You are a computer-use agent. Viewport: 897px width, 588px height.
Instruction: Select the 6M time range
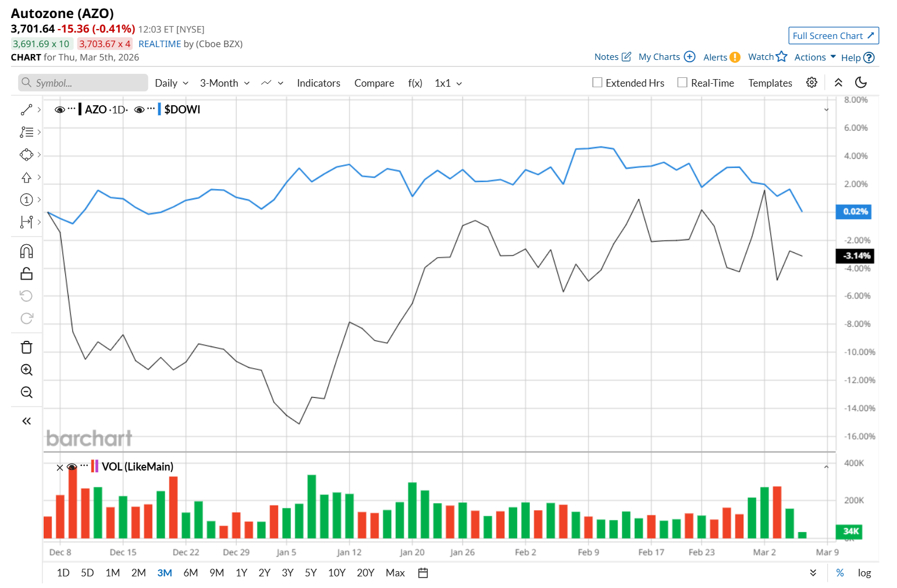191,573
